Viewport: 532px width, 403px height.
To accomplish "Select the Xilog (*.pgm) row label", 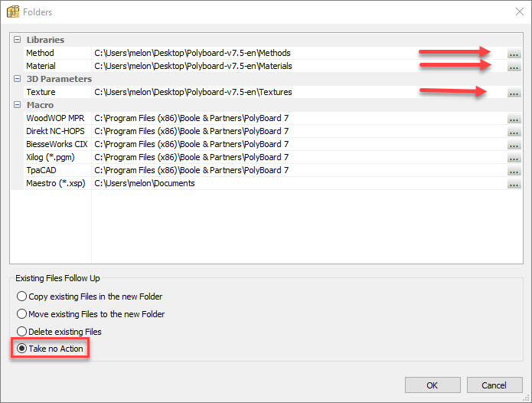I will pos(51,157).
